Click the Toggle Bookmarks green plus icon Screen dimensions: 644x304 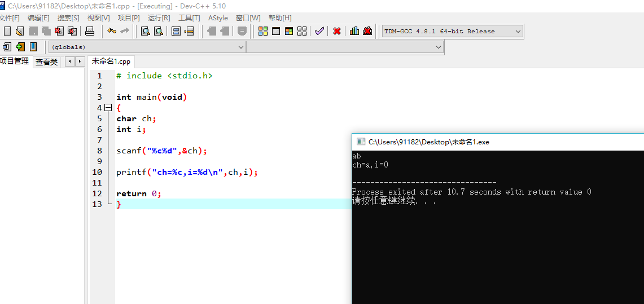point(20,47)
